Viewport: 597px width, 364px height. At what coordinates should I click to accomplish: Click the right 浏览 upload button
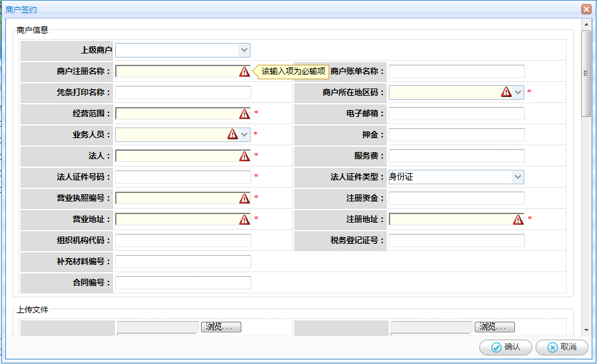(x=495, y=327)
